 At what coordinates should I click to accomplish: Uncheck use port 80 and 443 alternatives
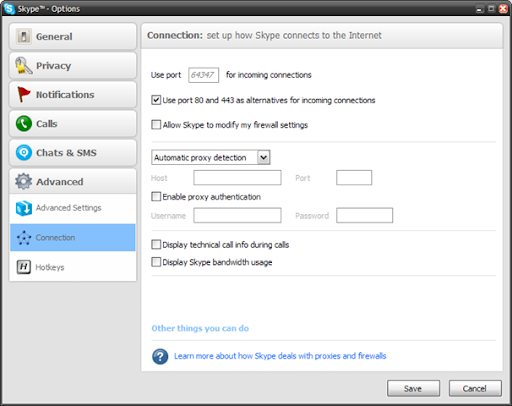[156, 100]
